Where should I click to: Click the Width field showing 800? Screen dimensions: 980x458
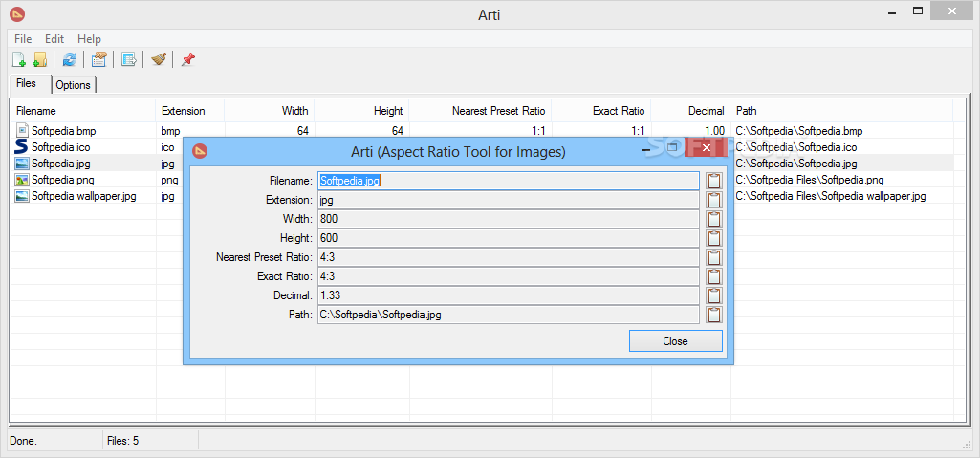508,219
